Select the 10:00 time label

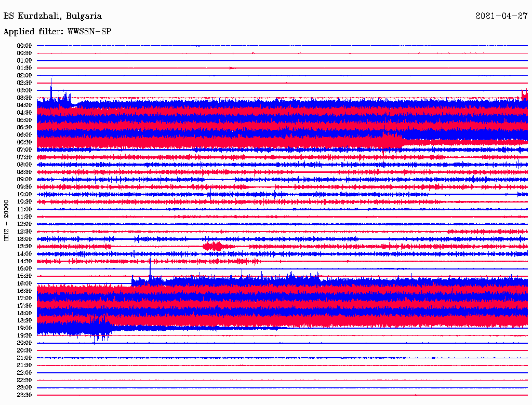[24, 194]
